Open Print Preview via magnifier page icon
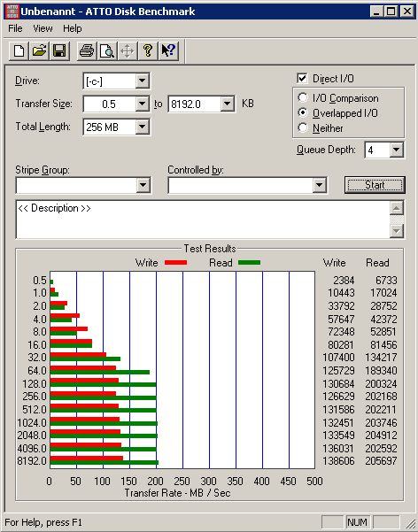 pyautogui.click(x=107, y=51)
